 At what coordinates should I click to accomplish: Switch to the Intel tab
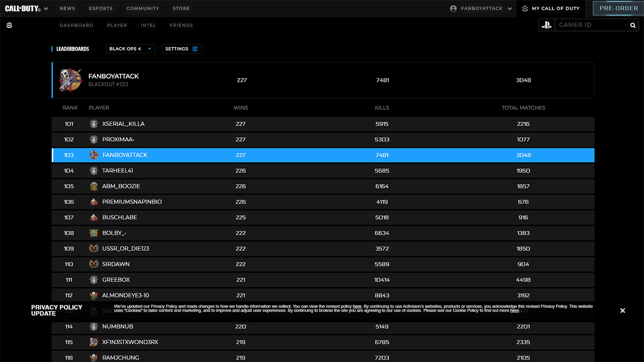(148, 25)
